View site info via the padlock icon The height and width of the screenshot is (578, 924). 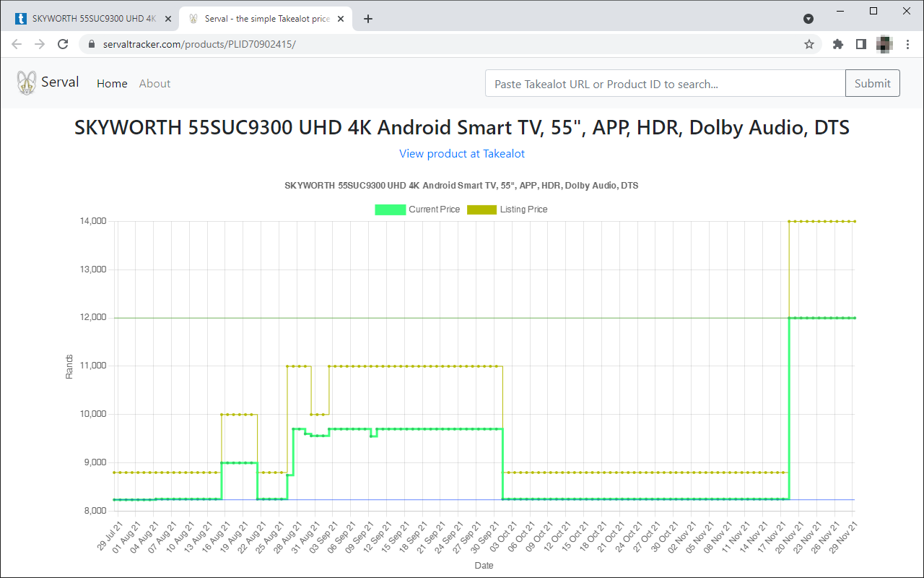91,44
